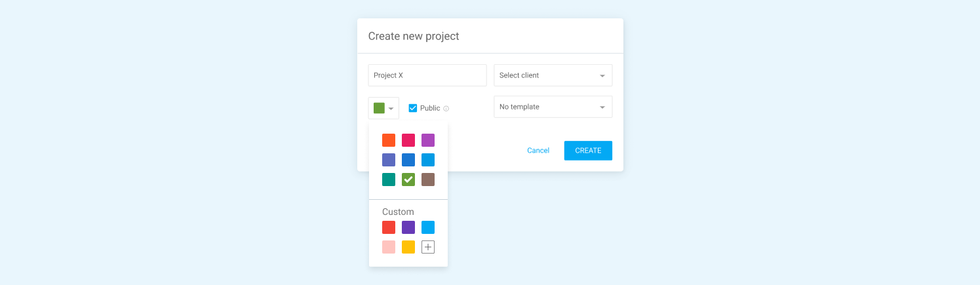Pick the teal color swatch
The image size is (980, 285).
point(389,180)
